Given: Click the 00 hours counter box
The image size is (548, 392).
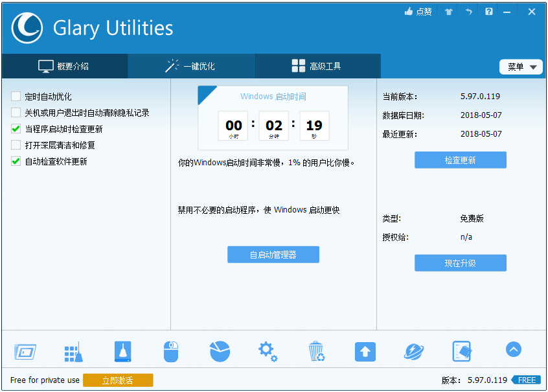Looking at the screenshot, I should [x=233, y=126].
